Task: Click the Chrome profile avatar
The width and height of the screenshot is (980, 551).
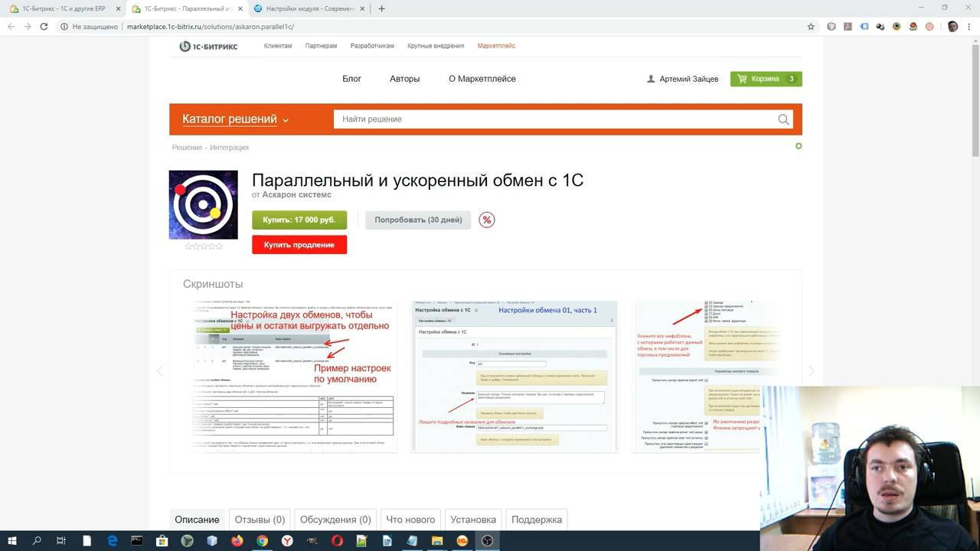Action: [952, 26]
